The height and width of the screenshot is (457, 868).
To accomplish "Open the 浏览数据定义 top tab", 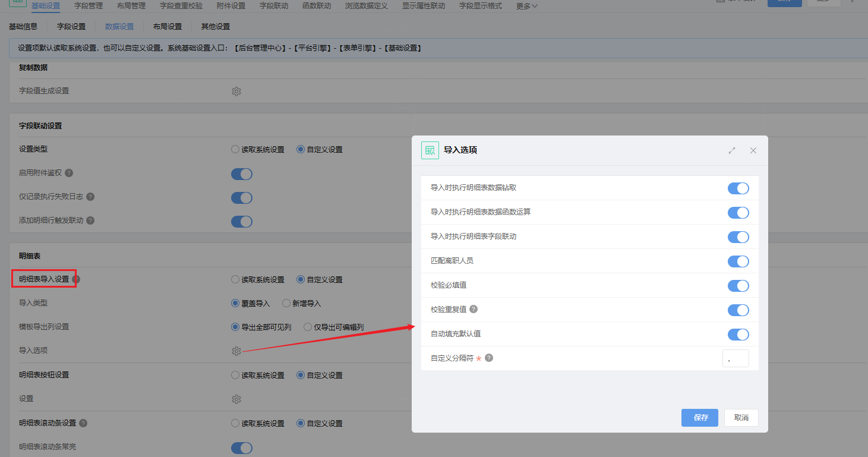I will tap(367, 6).
